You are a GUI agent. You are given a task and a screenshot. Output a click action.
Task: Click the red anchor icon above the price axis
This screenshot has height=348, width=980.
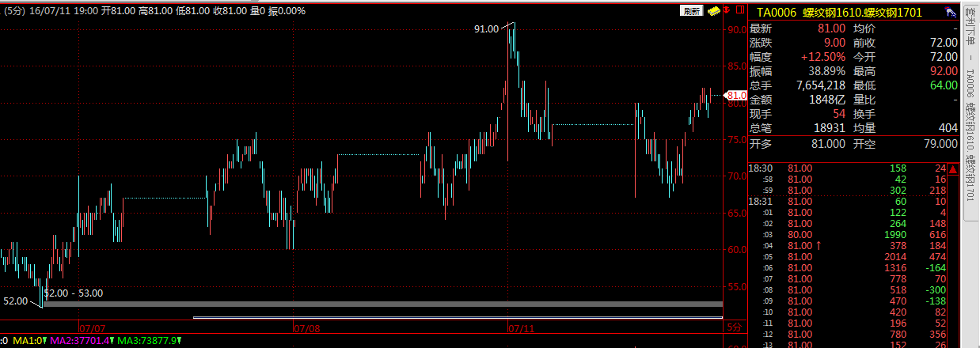(x=726, y=11)
